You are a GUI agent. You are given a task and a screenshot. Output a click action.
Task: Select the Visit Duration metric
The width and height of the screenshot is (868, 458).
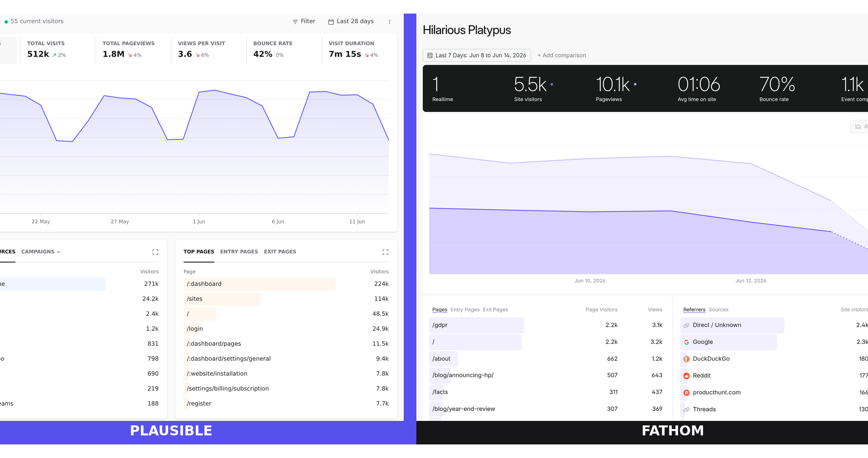359,49
